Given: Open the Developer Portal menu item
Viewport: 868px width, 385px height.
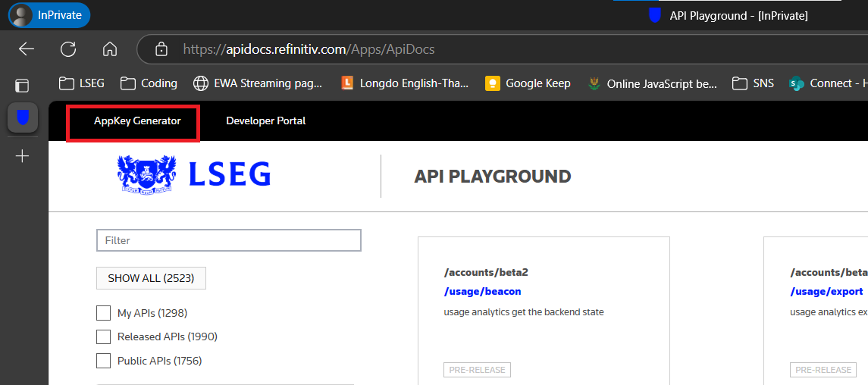Looking at the screenshot, I should [266, 121].
